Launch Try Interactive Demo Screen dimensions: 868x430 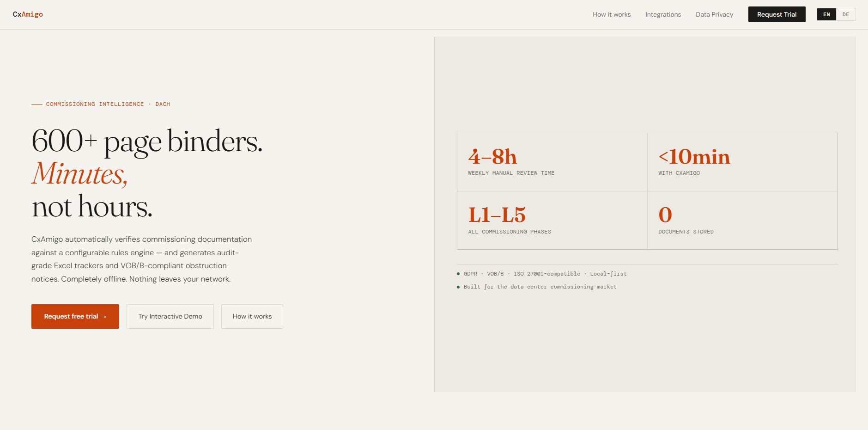(170, 316)
